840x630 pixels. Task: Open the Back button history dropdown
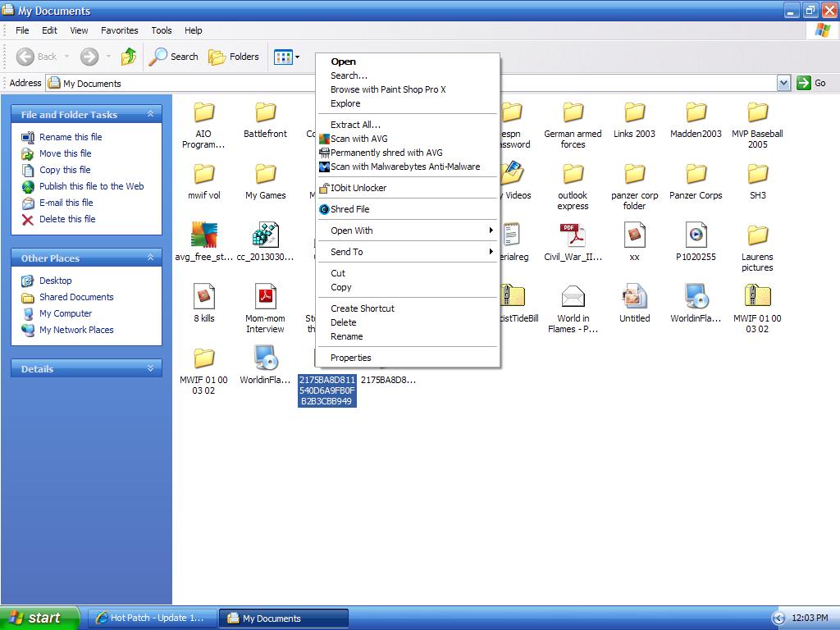pos(67,57)
